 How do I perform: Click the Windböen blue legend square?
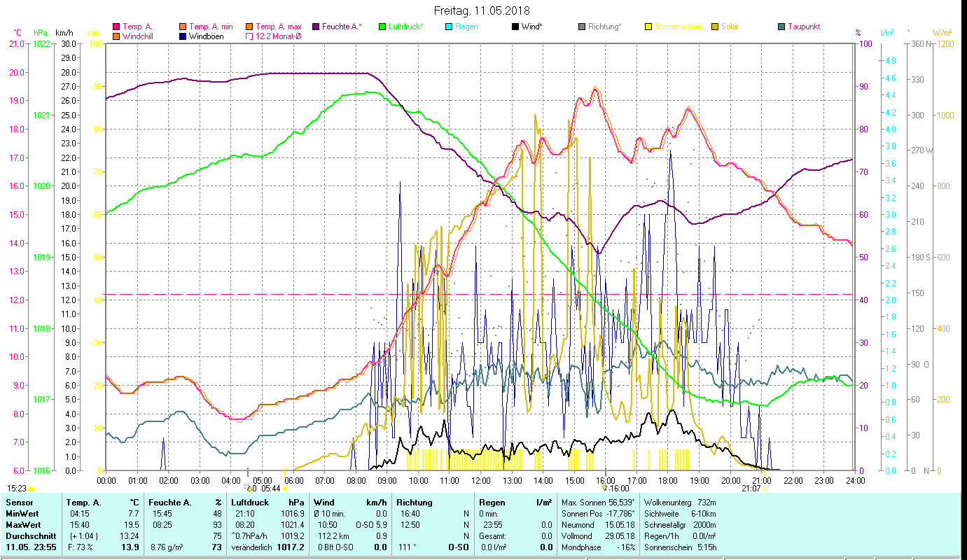click(x=183, y=36)
